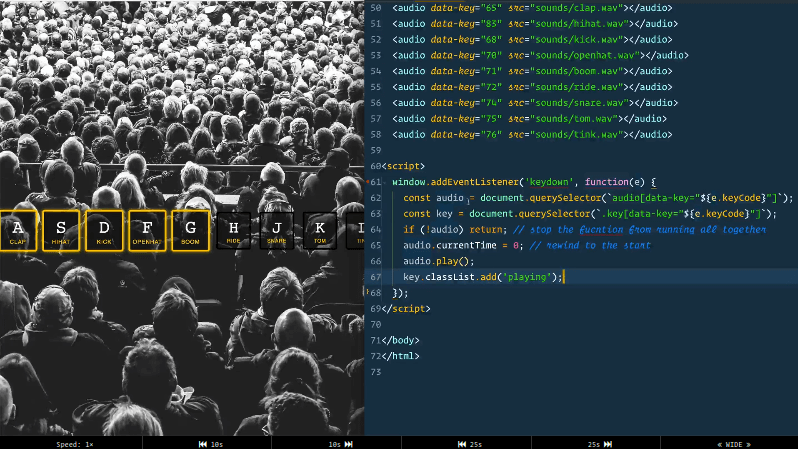Click line number 73 at file end
Screen dimensions: 798x449
pyautogui.click(x=376, y=372)
